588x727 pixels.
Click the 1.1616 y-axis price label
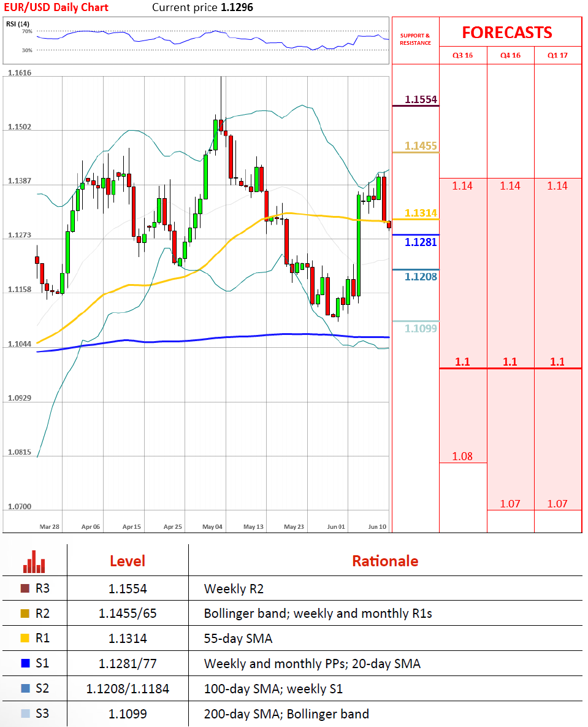20,73
